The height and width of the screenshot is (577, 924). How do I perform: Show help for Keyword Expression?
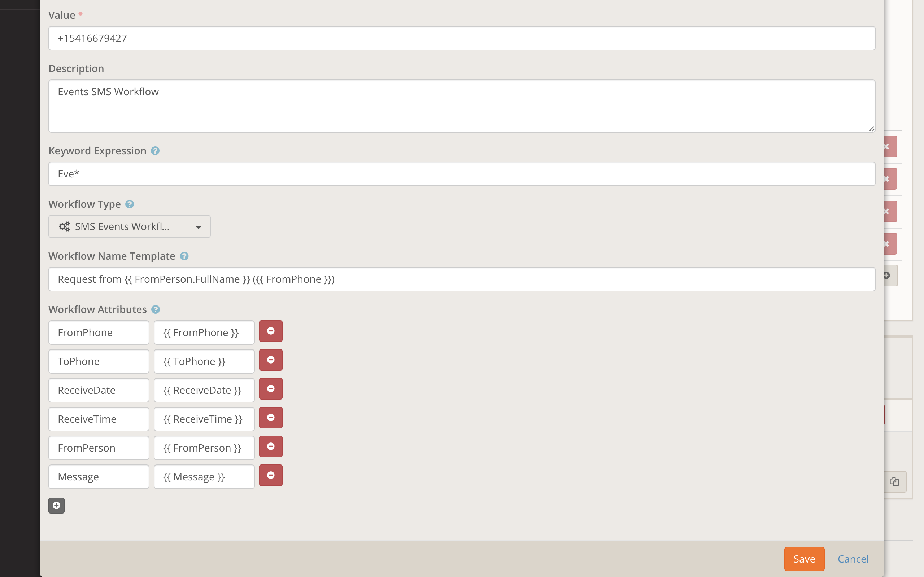(x=155, y=151)
